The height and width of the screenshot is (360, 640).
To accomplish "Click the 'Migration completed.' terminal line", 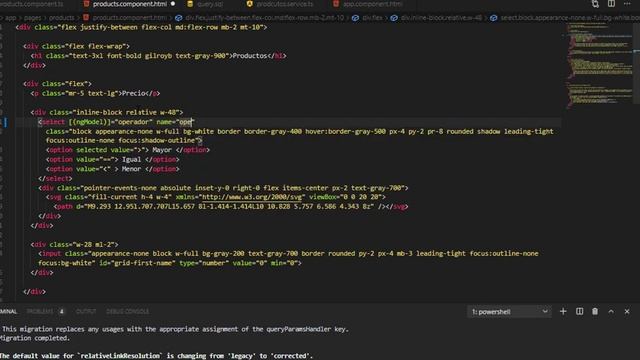I will [36, 338].
